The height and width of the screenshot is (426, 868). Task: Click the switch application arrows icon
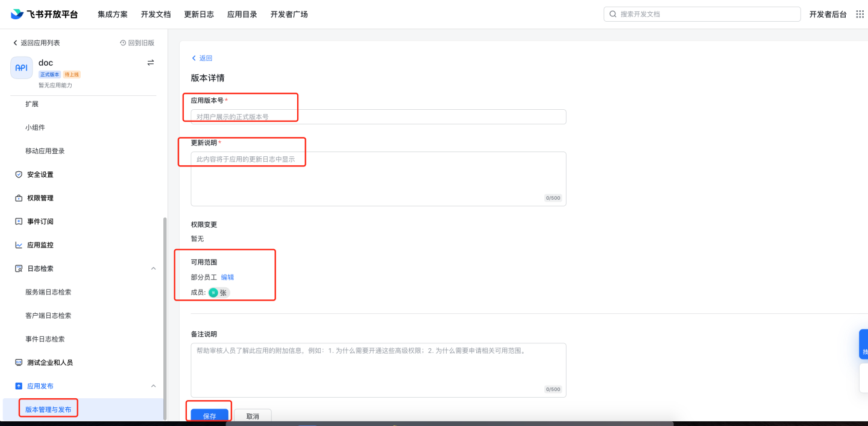click(x=151, y=63)
